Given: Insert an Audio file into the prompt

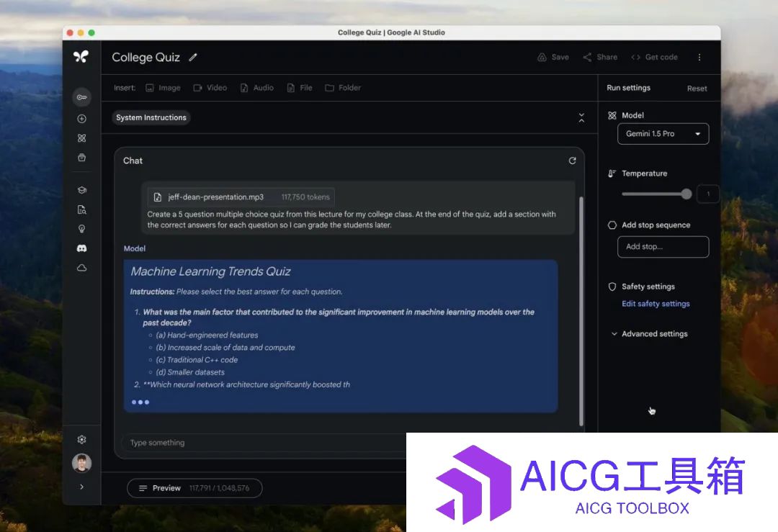Looking at the screenshot, I should pos(257,88).
